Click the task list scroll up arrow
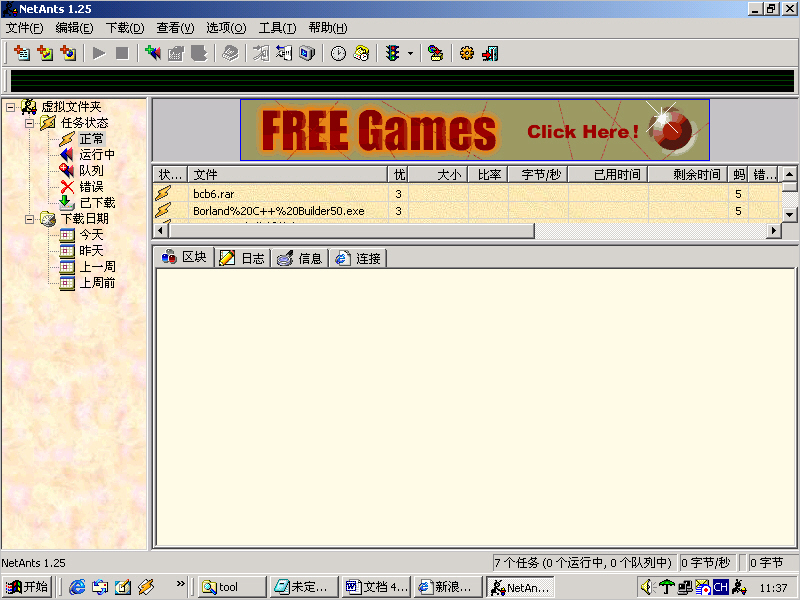Image resolution: width=800 pixels, height=600 pixels. coord(789,174)
